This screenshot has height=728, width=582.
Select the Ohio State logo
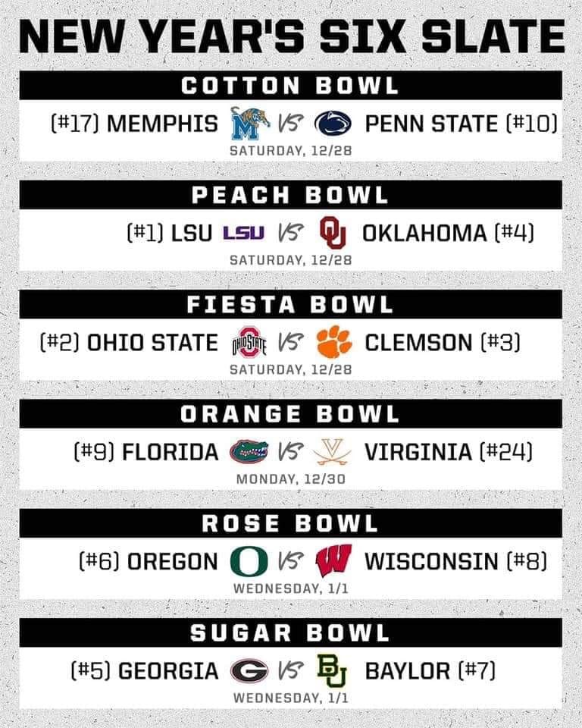[249, 342]
